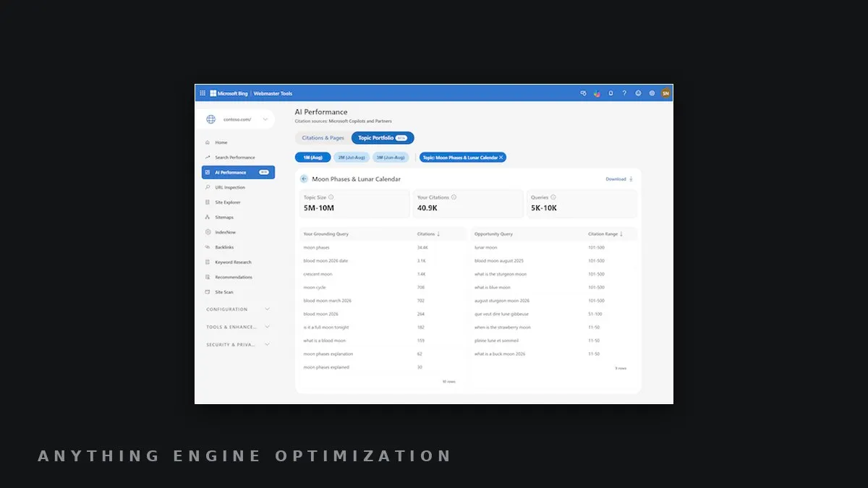This screenshot has width=868, height=488.
Task: Select the 2M (Jul-Aug) time range
Action: [x=352, y=157]
